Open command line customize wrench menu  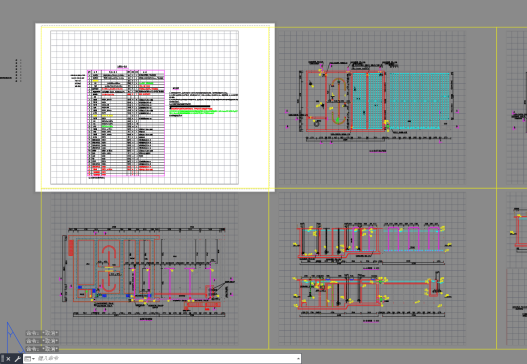[x=17, y=359]
